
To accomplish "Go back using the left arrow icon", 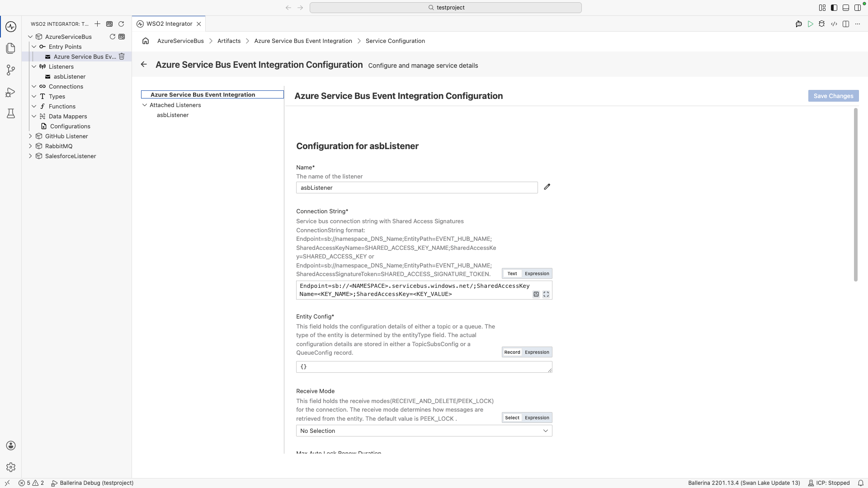I will (x=144, y=65).
